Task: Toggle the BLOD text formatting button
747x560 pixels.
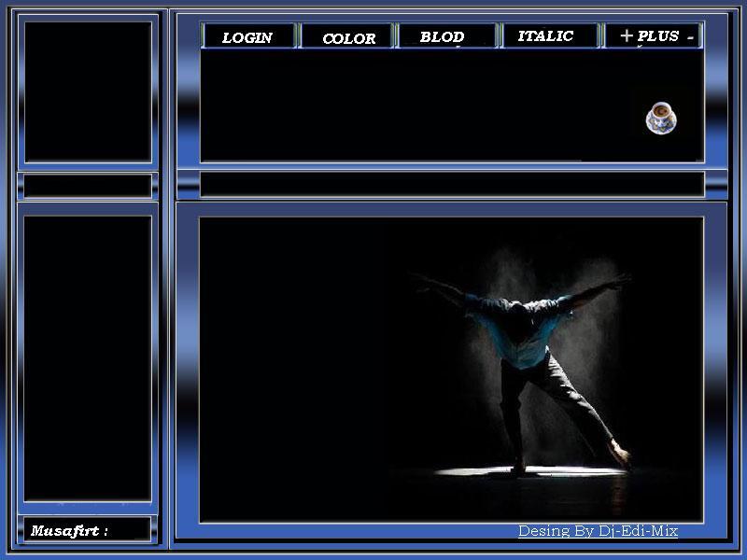Action: point(447,36)
